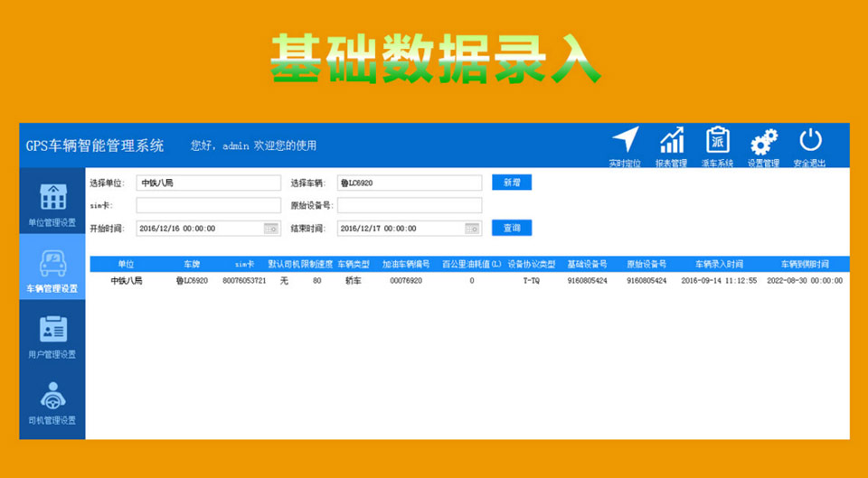Viewport: 868px width, 478px height.
Task: Click the 选择车辆 field showing 鲁LC6920
Action: [x=410, y=183]
